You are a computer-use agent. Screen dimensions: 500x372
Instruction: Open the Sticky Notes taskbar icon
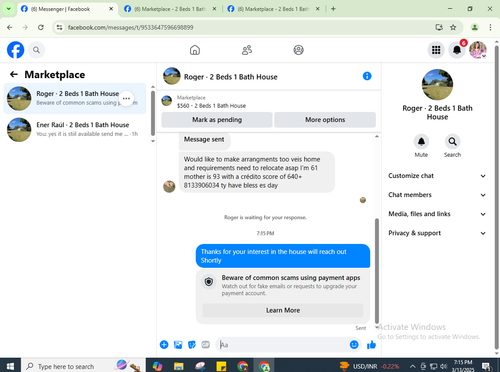coord(221,366)
